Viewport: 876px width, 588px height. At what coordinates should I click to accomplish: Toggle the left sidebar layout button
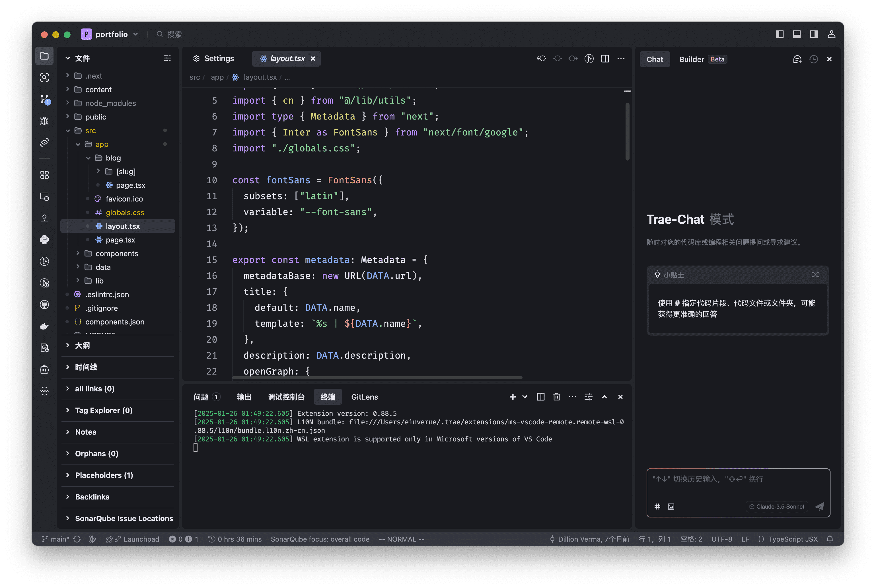780,34
